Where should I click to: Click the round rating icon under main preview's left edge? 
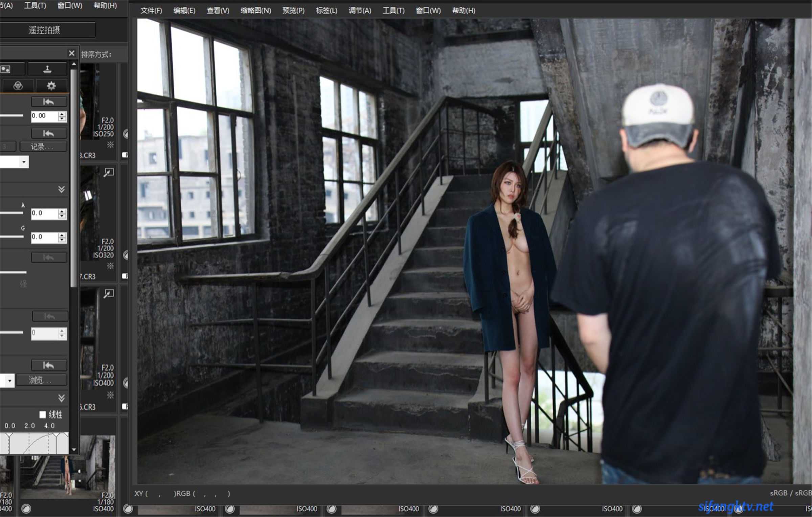coord(128,509)
